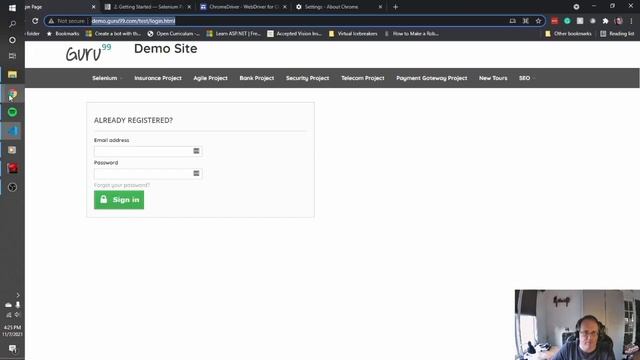Open the Agile Project menu item
Viewport: 640px width, 360px height.
pyautogui.click(x=210, y=78)
